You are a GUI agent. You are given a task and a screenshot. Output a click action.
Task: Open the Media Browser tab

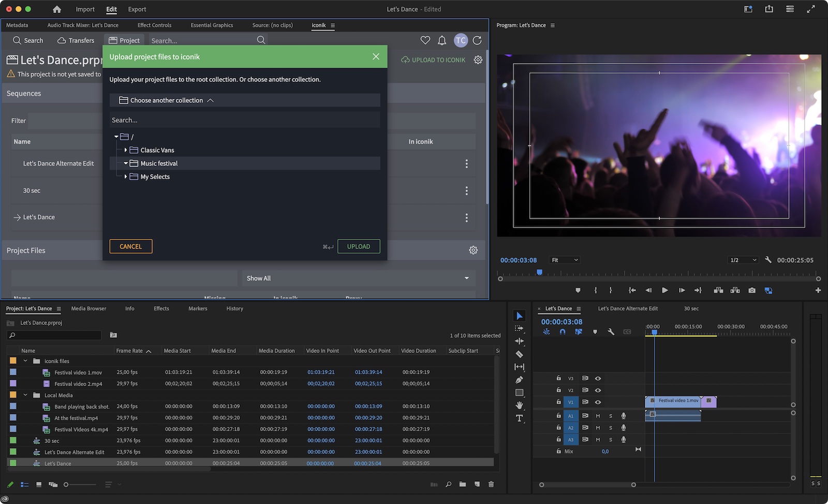pyautogui.click(x=88, y=308)
